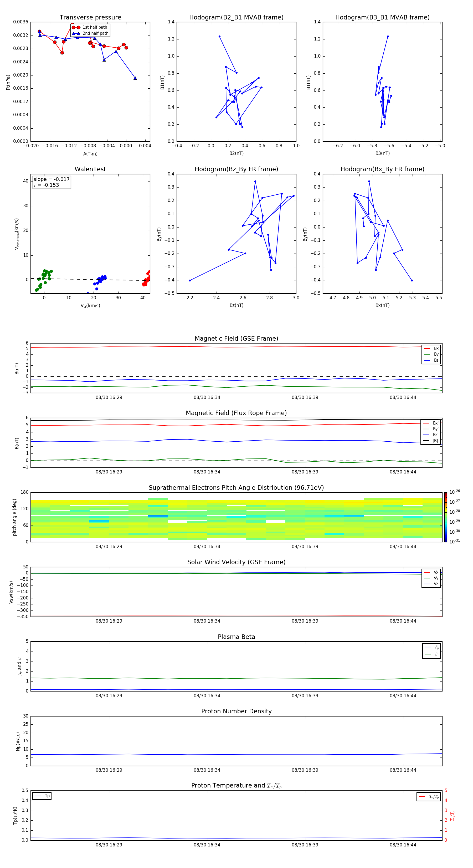The image size is (473, 868).
Task: Click the 'pitch angle (deg)' y-axis label
Action: [14, 517]
